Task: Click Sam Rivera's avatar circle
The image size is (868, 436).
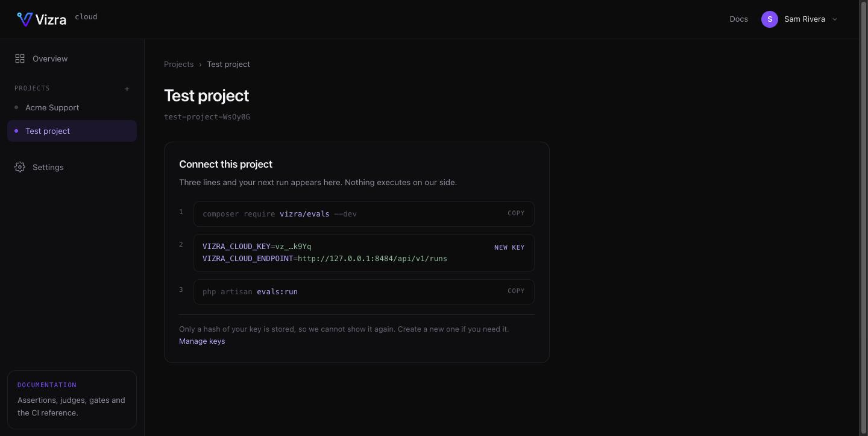Action: (770, 19)
